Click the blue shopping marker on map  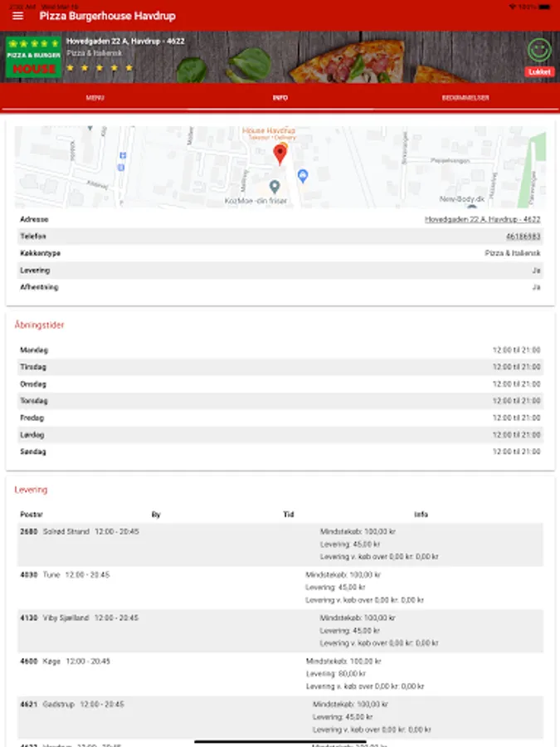(x=303, y=176)
